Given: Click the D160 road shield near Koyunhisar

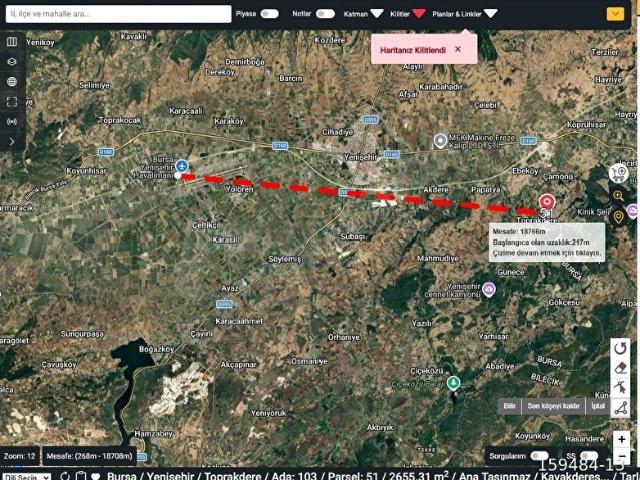Looking at the screenshot, I should [106, 152].
